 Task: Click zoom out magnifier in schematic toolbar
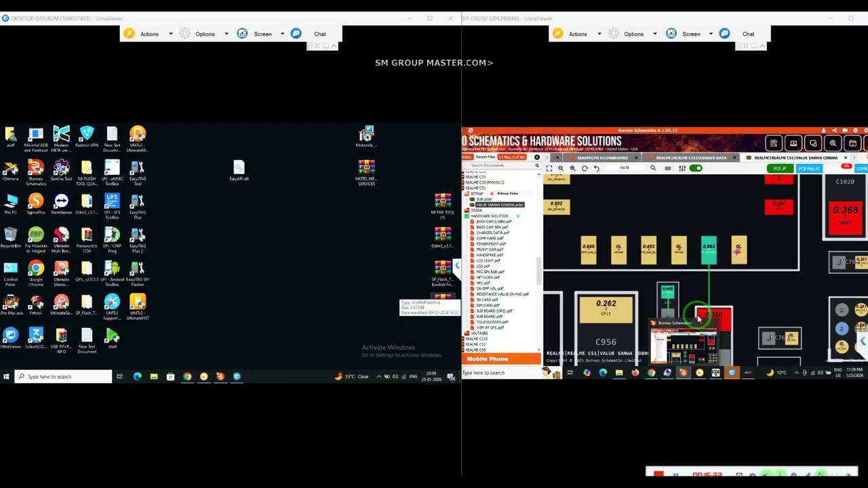click(x=561, y=168)
